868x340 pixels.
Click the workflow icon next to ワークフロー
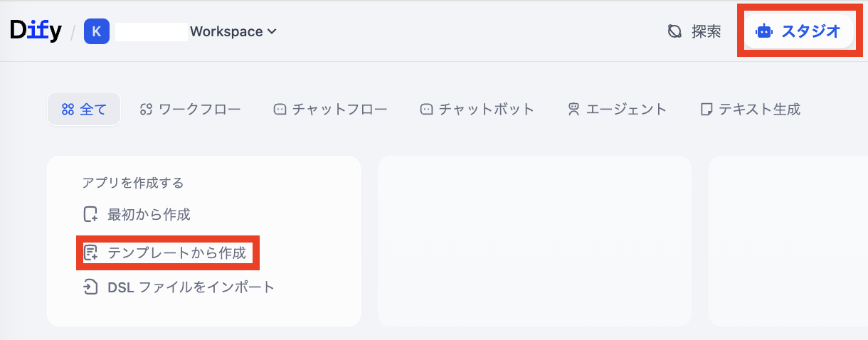pyautogui.click(x=147, y=110)
